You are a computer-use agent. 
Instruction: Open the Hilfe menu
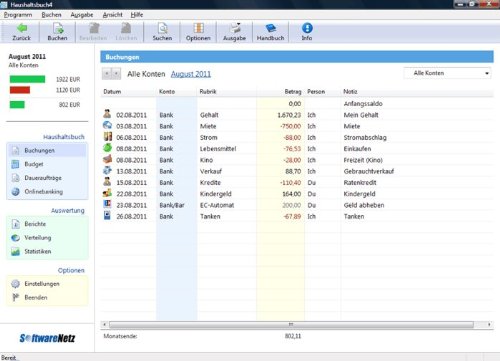pyautogui.click(x=137, y=15)
